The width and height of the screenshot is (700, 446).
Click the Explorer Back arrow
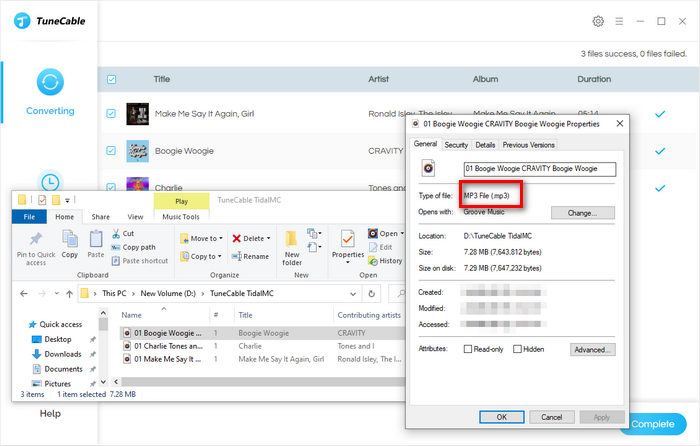24,294
